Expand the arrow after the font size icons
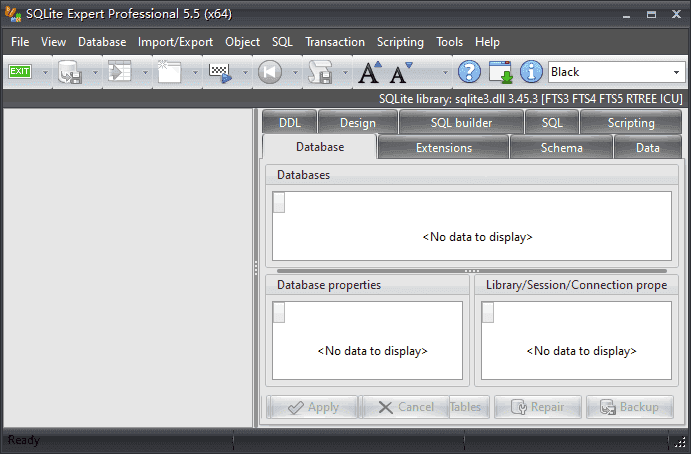 coord(445,72)
